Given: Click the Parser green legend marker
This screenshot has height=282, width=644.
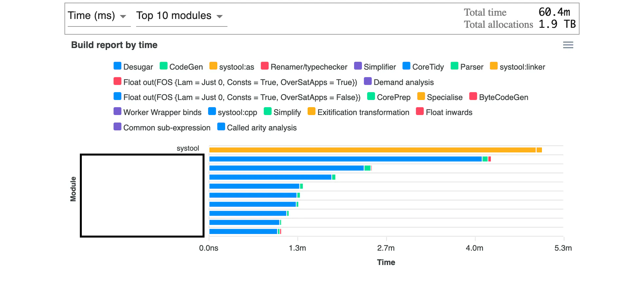Looking at the screenshot, I should coord(455,66).
